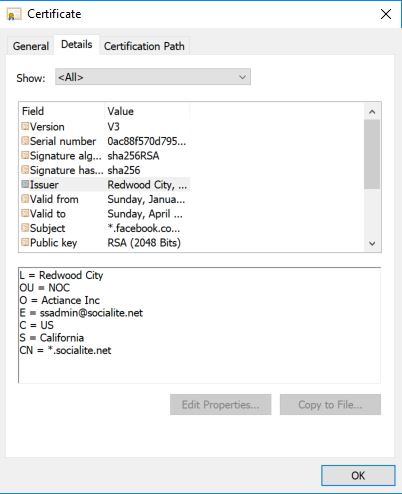Click the Edit Properties button
The height and width of the screenshot is (494, 402).
[220, 405]
